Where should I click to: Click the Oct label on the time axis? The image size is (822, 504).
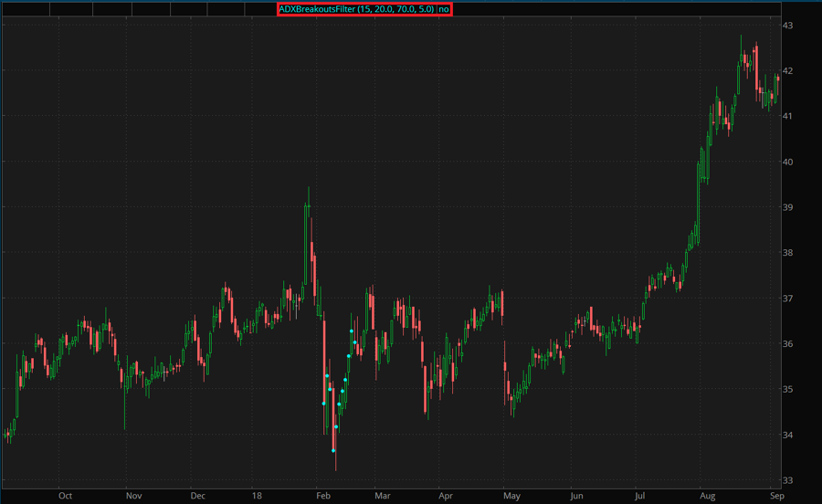(x=65, y=496)
